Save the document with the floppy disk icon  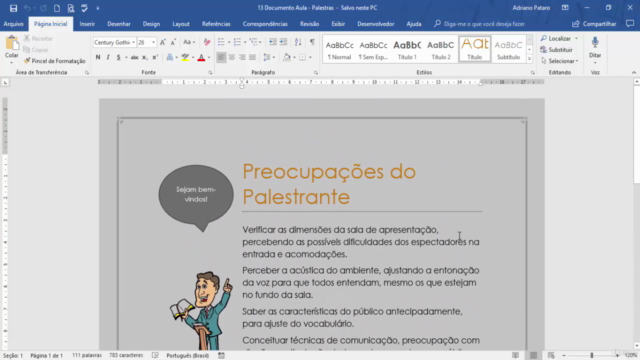13,8
